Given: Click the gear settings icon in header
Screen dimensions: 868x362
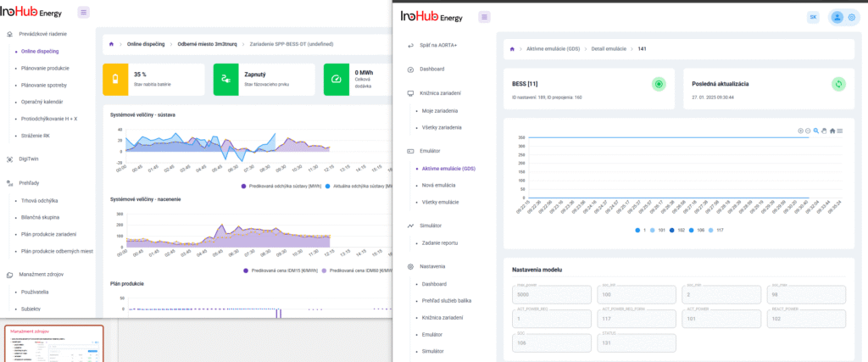Looking at the screenshot, I should coord(851,17).
